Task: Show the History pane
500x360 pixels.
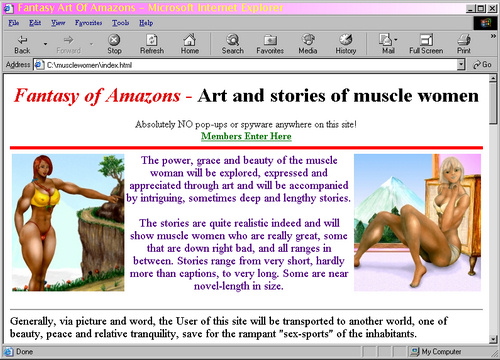Action: click(346, 44)
